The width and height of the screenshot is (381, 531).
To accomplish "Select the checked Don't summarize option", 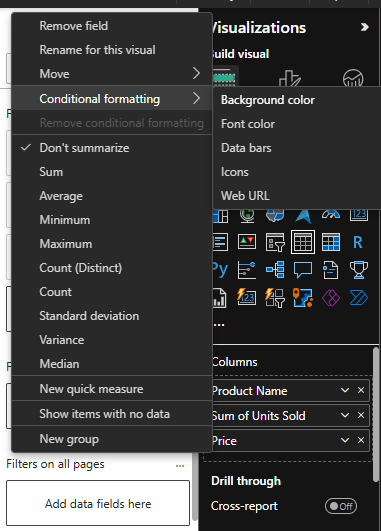I will point(112,148).
